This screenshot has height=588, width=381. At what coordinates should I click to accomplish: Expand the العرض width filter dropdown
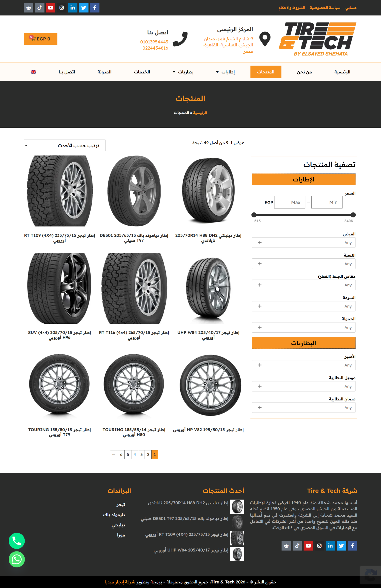(x=304, y=243)
